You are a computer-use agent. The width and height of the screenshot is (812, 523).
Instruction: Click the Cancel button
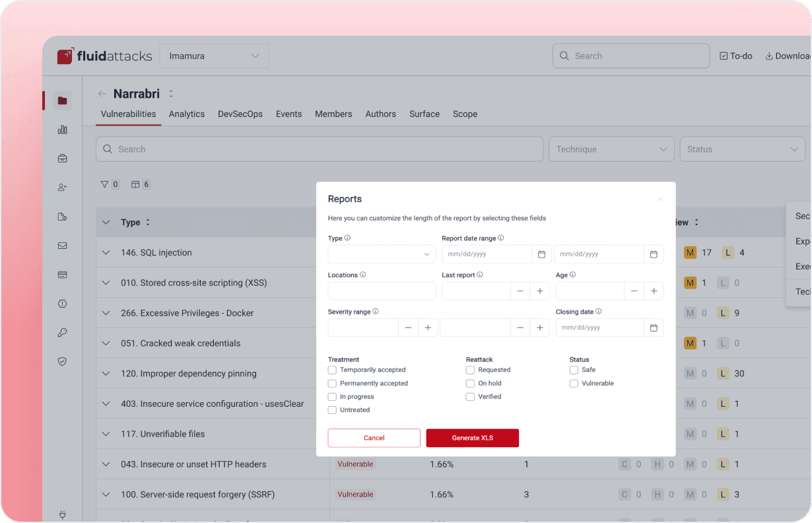[374, 438]
